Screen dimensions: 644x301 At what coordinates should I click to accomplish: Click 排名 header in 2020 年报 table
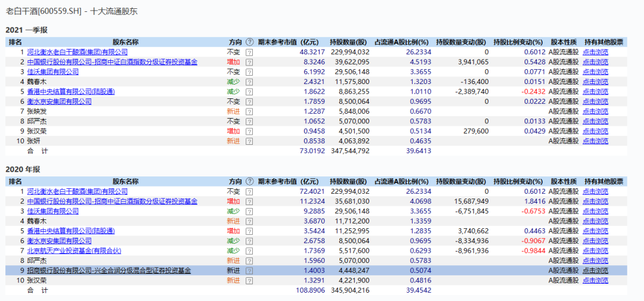[15, 182]
